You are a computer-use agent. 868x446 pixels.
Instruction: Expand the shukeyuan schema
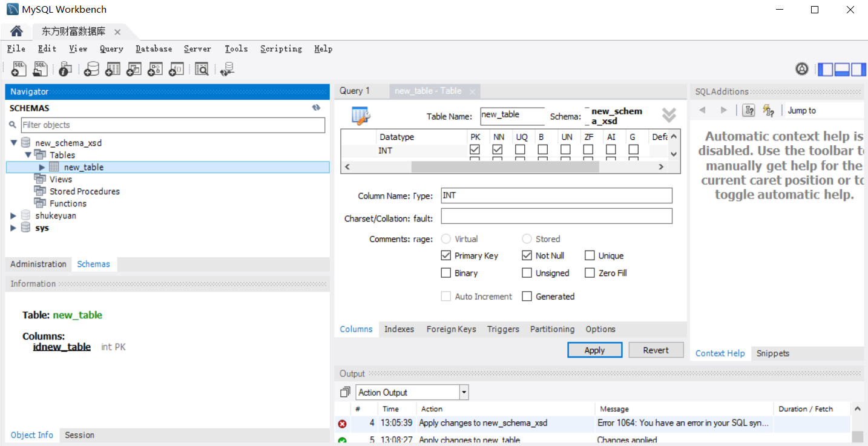(x=14, y=216)
